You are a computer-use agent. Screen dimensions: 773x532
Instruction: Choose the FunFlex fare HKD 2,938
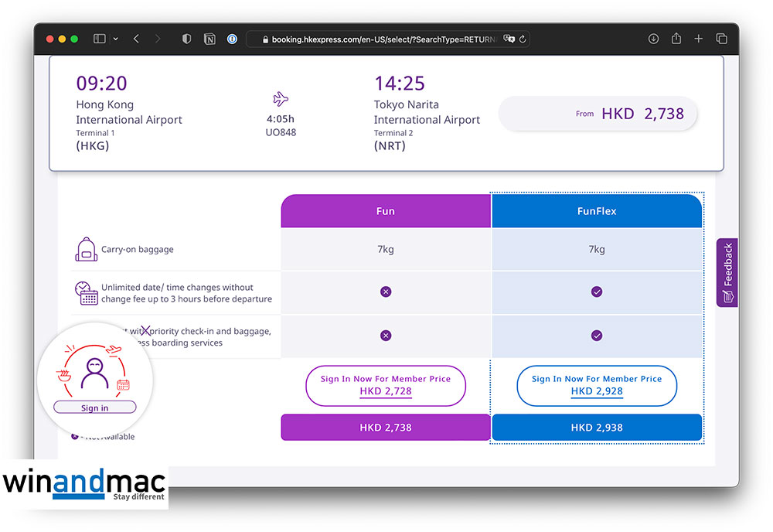(x=597, y=428)
